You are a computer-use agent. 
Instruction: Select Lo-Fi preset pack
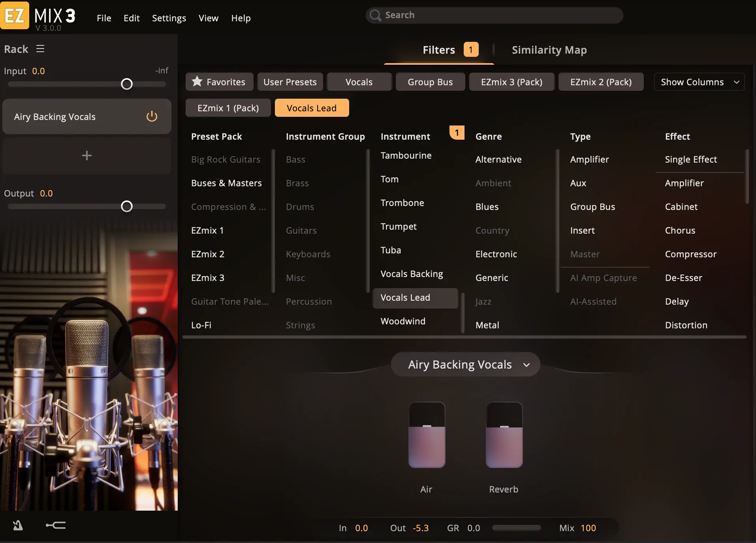pyautogui.click(x=201, y=325)
